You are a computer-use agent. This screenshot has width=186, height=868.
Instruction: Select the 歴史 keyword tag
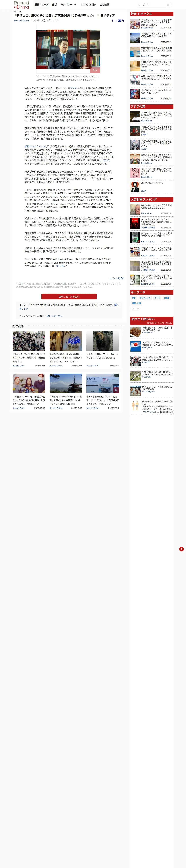point(134,298)
